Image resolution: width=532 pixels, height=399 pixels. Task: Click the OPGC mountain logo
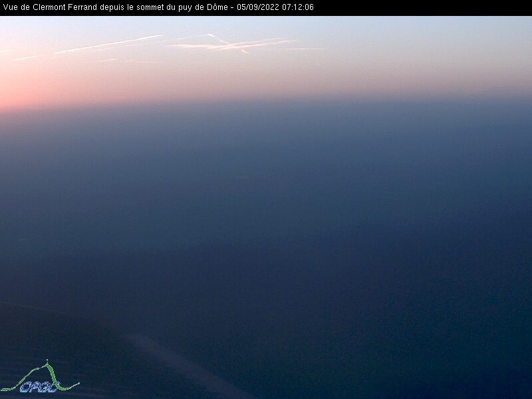click(x=40, y=376)
